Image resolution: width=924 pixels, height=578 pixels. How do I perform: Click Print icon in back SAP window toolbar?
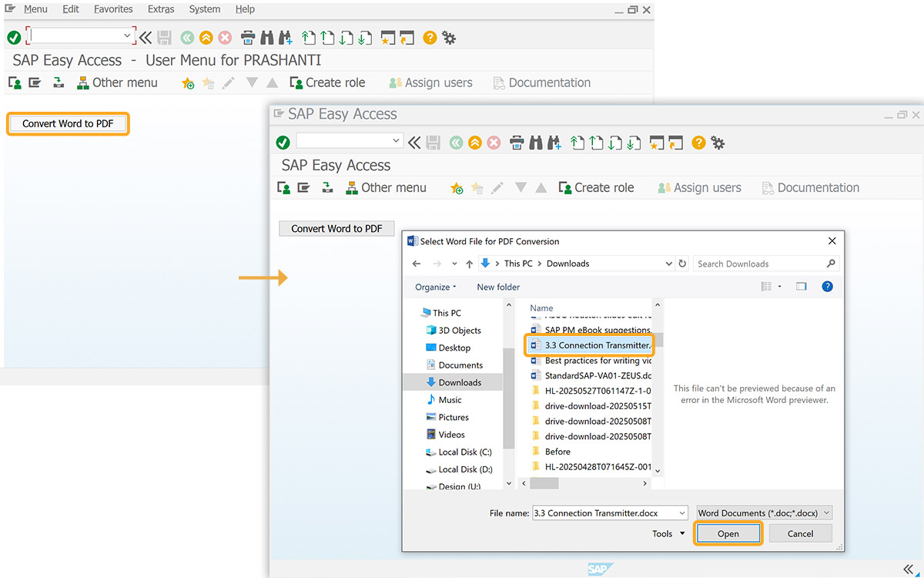[248, 37]
